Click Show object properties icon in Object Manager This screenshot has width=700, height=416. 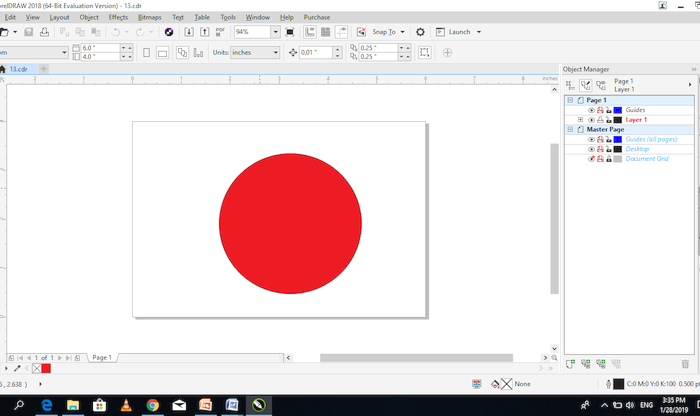(570, 85)
